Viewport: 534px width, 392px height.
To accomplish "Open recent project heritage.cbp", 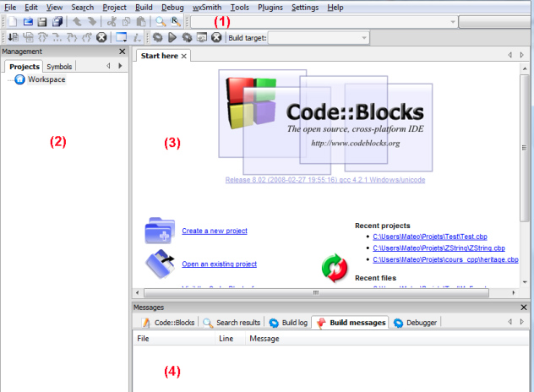I will pos(445,259).
